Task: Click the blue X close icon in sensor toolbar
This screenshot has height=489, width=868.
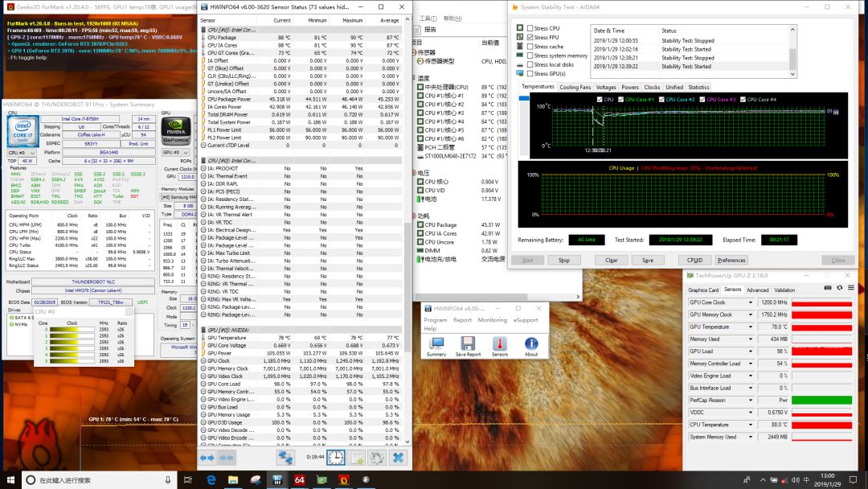Action: [397, 457]
